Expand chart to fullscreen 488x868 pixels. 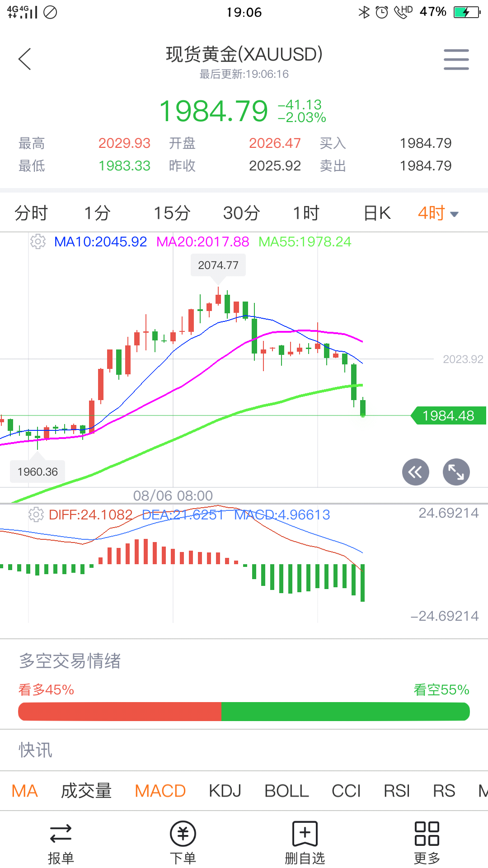pos(456,472)
